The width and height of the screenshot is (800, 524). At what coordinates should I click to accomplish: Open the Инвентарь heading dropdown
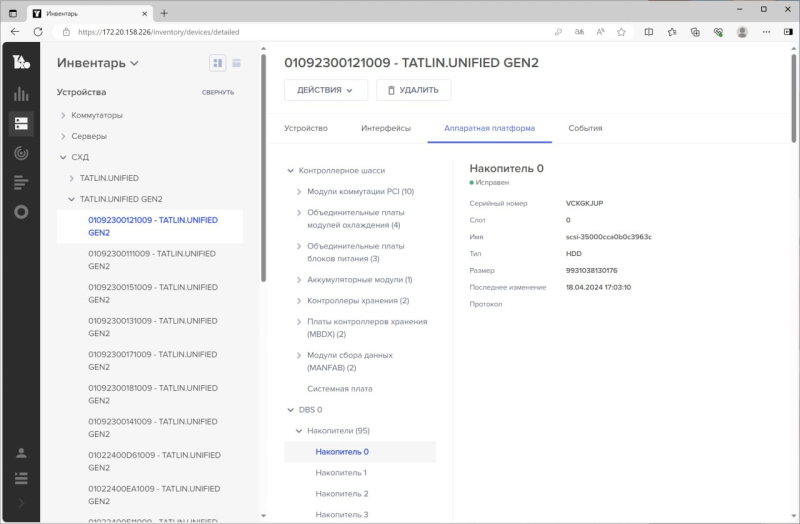click(x=97, y=63)
